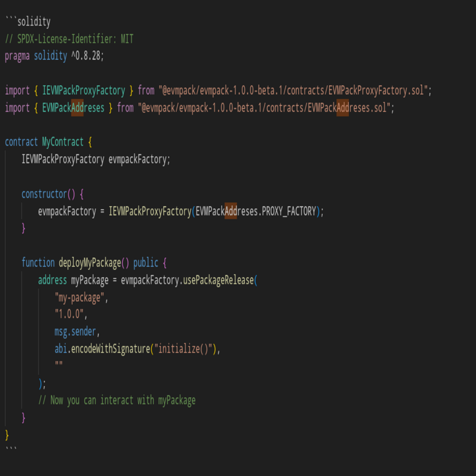476x476 pixels.
Task: Select the "deployMyPackage" function name
Action: click(89, 262)
